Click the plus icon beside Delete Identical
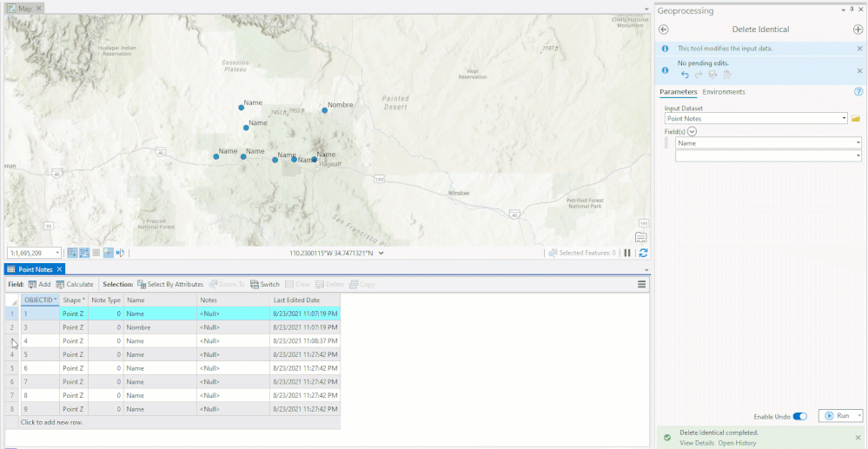Image resolution: width=868 pixels, height=449 pixels. 858,30
